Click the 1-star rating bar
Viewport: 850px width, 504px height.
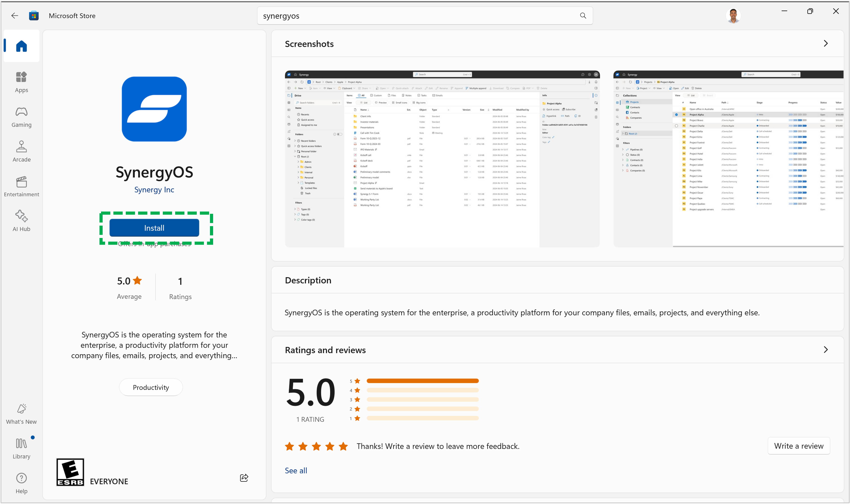tap(422, 418)
